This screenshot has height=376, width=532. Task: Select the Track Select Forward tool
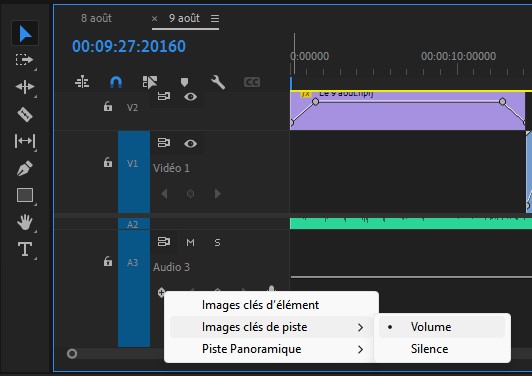click(24, 60)
